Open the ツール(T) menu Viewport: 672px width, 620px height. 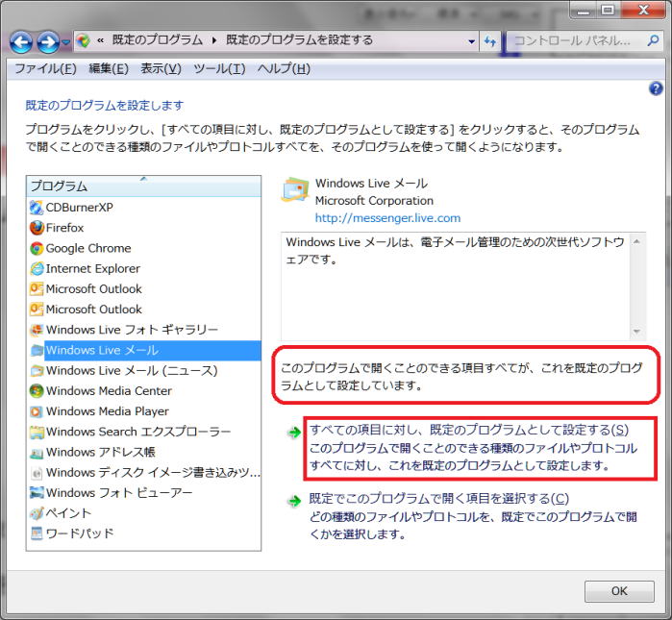[219, 68]
